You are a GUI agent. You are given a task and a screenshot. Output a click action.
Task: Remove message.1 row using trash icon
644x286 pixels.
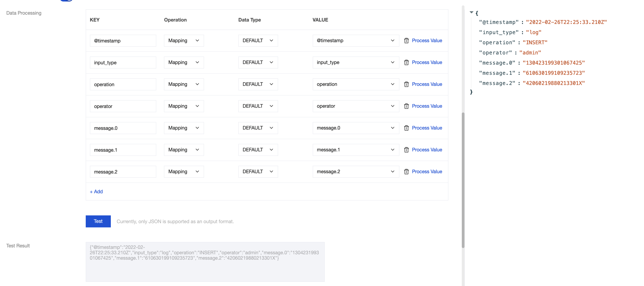pyautogui.click(x=406, y=150)
